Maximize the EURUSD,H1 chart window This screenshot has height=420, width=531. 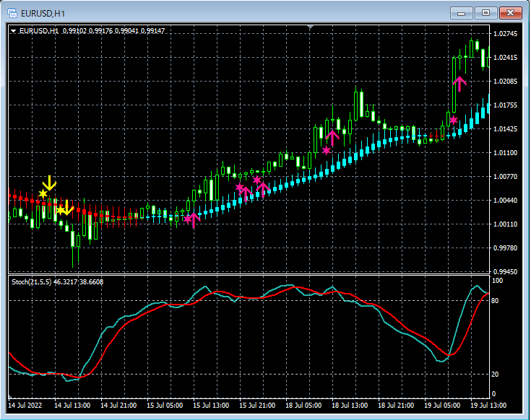point(485,12)
